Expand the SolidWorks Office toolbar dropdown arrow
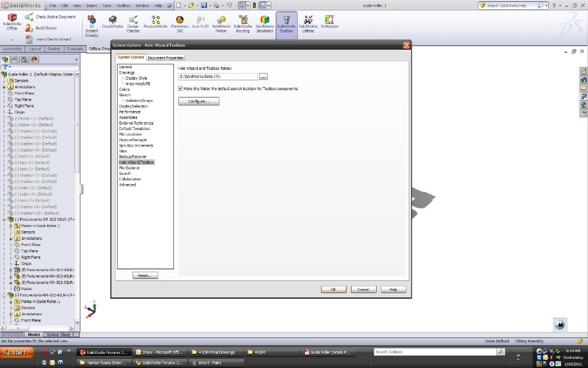 click(12, 39)
